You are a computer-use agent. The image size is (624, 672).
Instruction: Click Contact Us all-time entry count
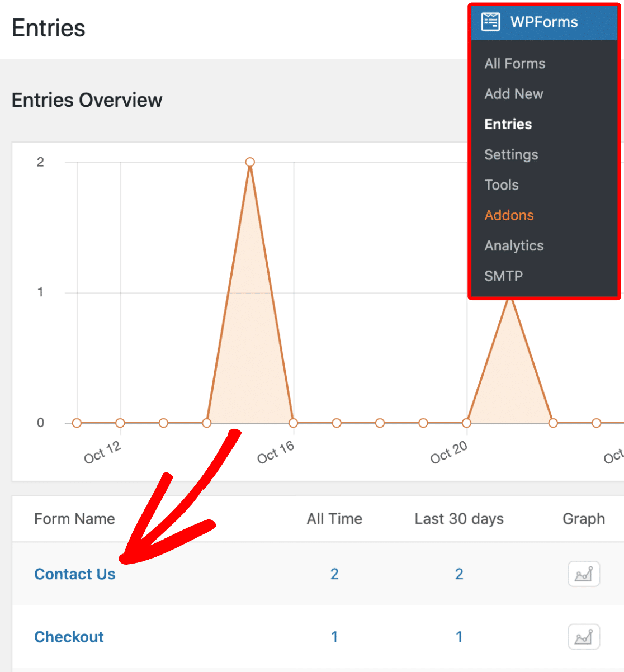click(334, 574)
